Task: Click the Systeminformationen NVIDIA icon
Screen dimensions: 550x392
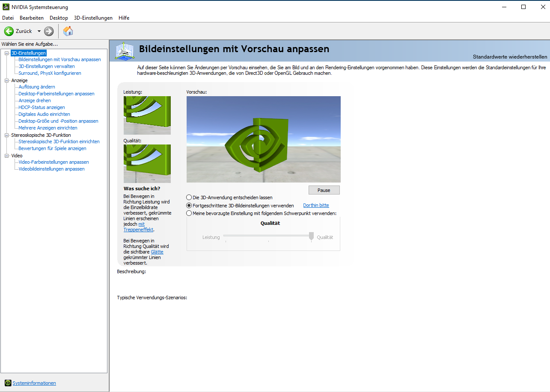Action: [8, 383]
